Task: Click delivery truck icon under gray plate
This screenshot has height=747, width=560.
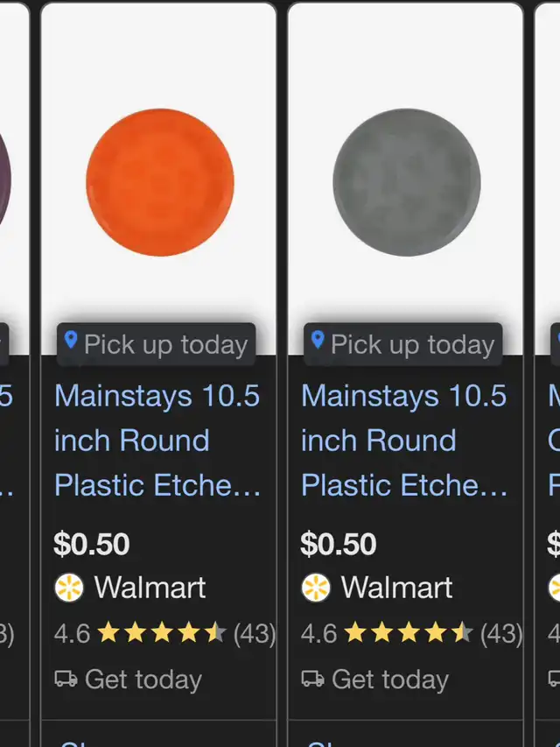Action: (x=312, y=679)
